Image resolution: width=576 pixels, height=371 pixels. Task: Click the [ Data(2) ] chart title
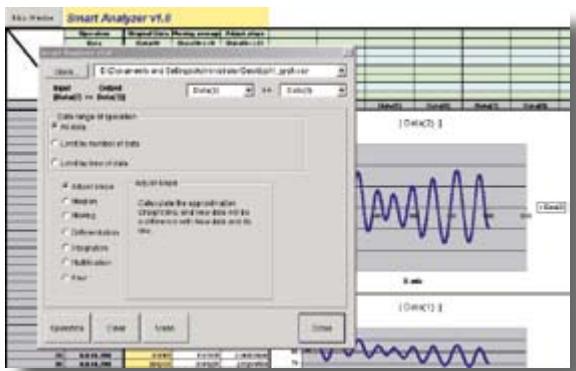coord(420,123)
